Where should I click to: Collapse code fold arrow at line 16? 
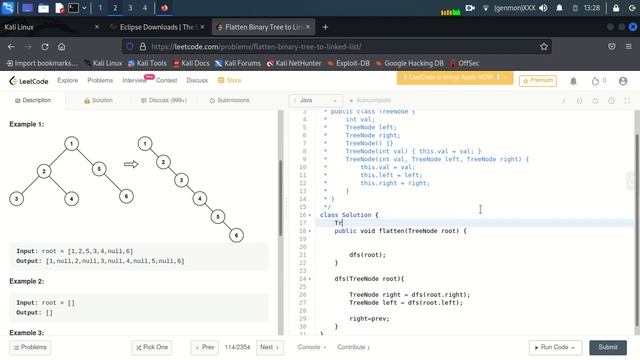(x=310, y=215)
